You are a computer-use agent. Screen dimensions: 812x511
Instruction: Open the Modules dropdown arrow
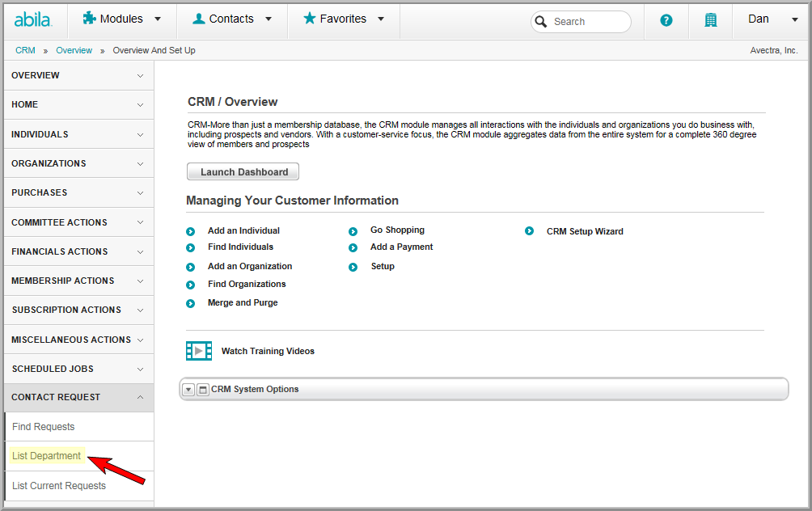click(x=158, y=19)
